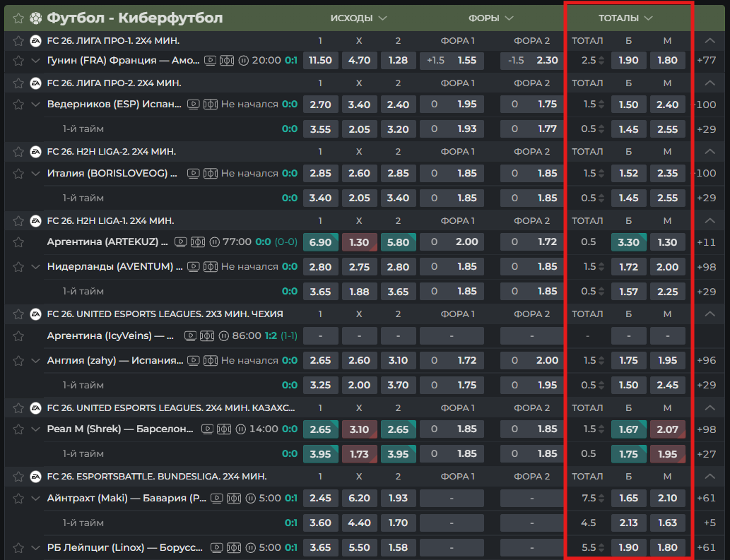This screenshot has width=730, height=560.
Task: Open +77 more markets for Гунин match
Action: (706, 61)
